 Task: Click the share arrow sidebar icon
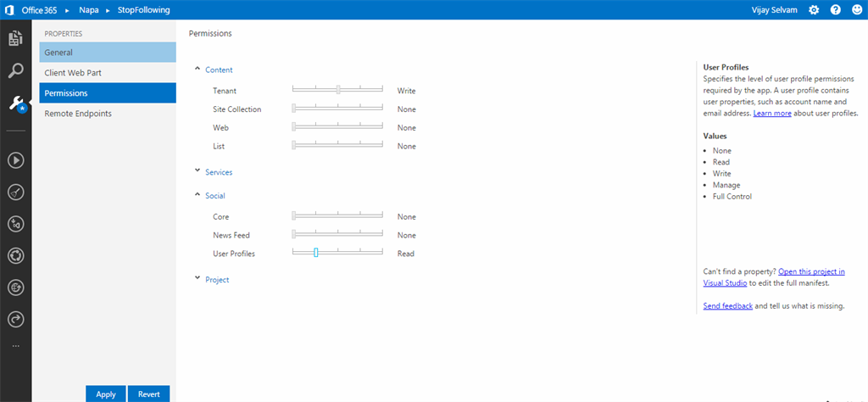[15, 320]
